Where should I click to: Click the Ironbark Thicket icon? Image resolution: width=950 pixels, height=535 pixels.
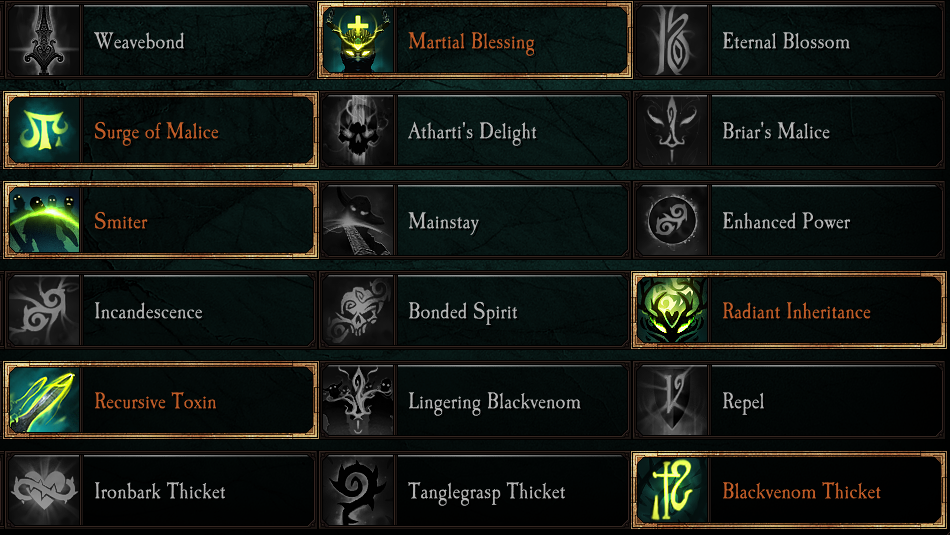45,491
